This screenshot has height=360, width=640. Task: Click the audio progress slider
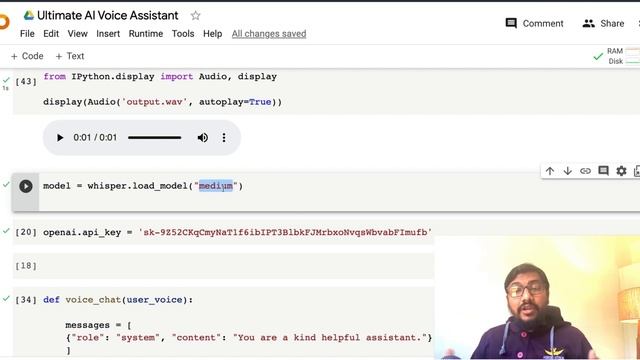pyautogui.click(x=154, y=138)
